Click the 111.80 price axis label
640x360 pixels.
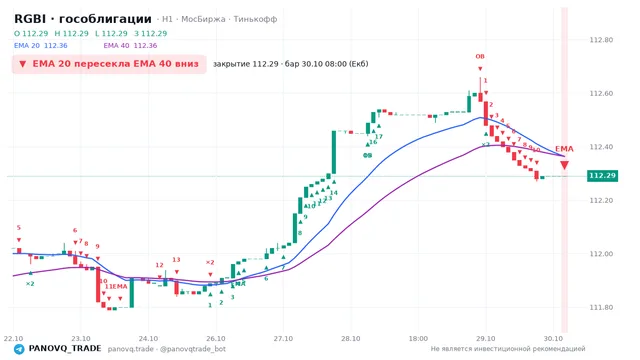coord(601,307)
